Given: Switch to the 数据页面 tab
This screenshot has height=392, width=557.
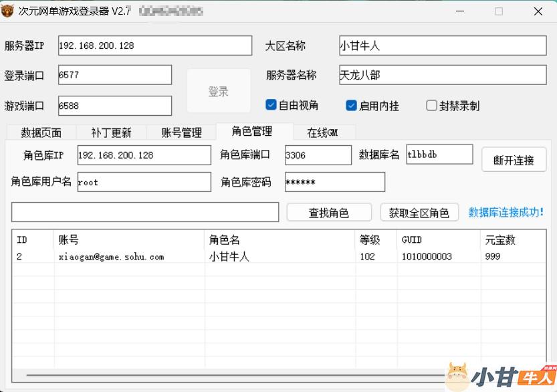Looking at the screenshot, I should (x=41, y=132).
